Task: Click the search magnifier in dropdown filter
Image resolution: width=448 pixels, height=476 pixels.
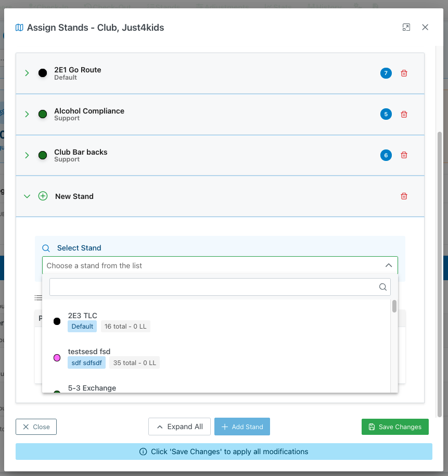Action: [x=383, y=287]
